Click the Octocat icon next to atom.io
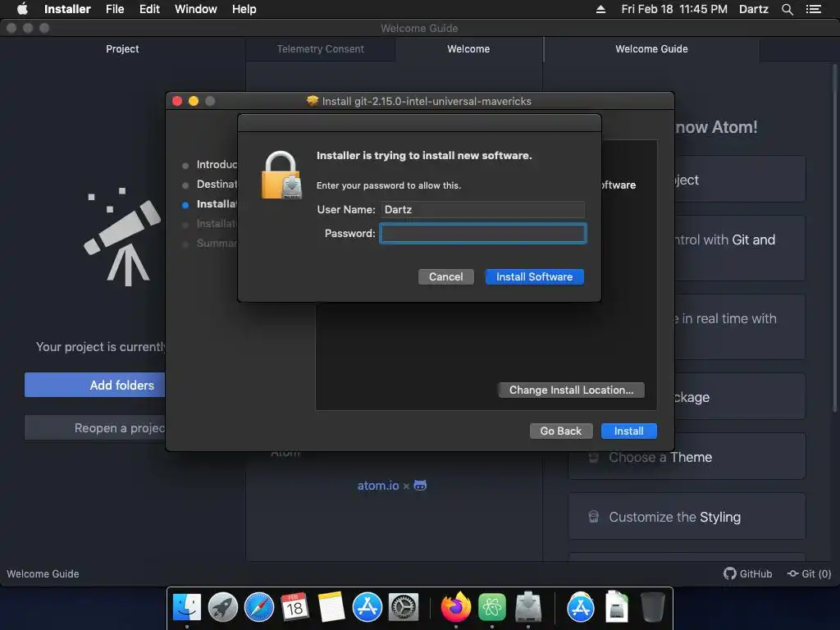840x630 pixels. [420, 486]
